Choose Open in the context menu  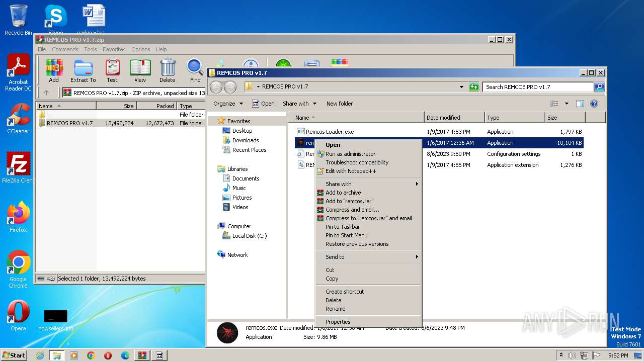point(368,145)
